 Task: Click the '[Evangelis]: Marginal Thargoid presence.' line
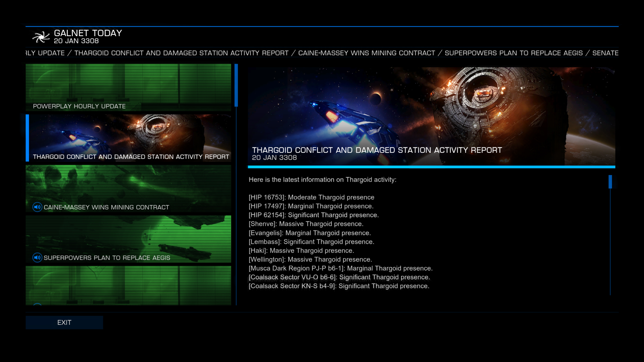[310, 233]
